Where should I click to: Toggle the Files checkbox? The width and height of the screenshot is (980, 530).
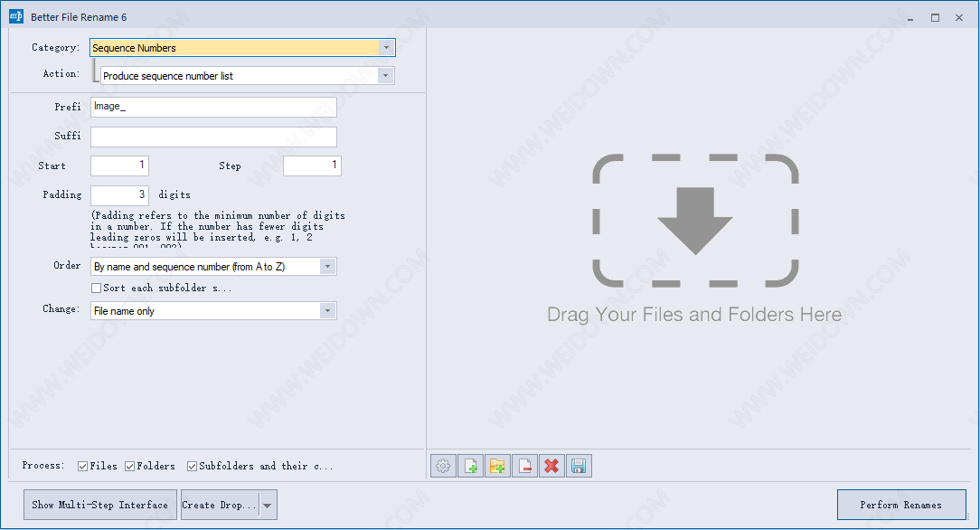[x=82, y=467]
